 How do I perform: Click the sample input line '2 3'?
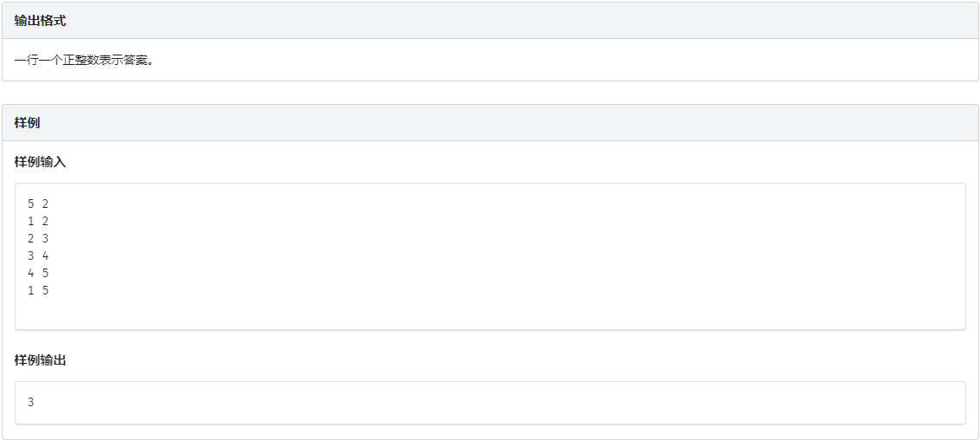tap(38, 238)
